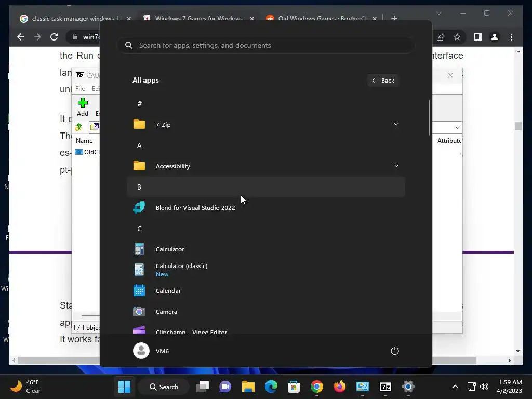This screenshot has width=532, height=399.
Task: Click the Start menu search field
Action: (266, 45)
